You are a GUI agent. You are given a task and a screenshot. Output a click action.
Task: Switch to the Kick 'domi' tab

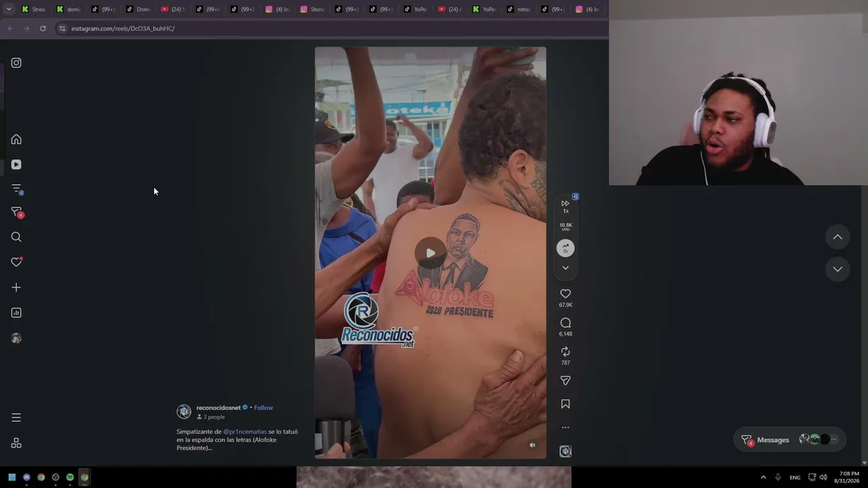pos(68,9)
